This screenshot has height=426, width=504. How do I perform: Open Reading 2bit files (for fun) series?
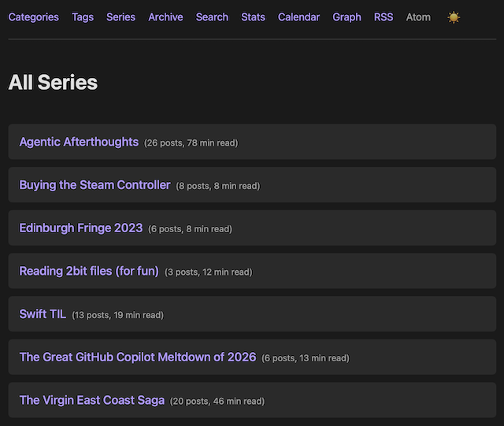click(x=89, y=271)
